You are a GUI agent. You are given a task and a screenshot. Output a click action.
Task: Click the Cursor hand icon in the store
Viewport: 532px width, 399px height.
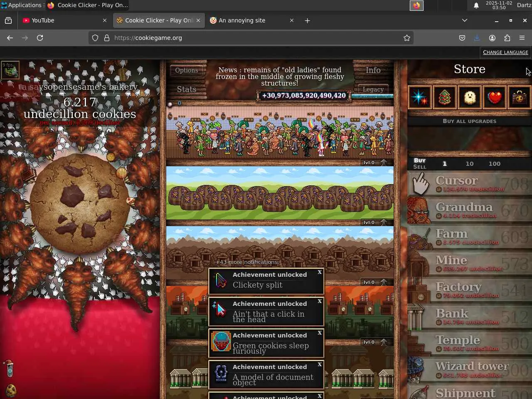coord(420,184)
